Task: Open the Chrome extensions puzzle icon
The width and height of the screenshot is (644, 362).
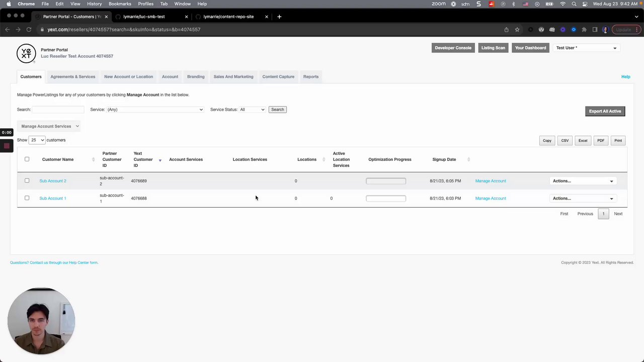Action: pyautogui.click(x=584, y=30)
